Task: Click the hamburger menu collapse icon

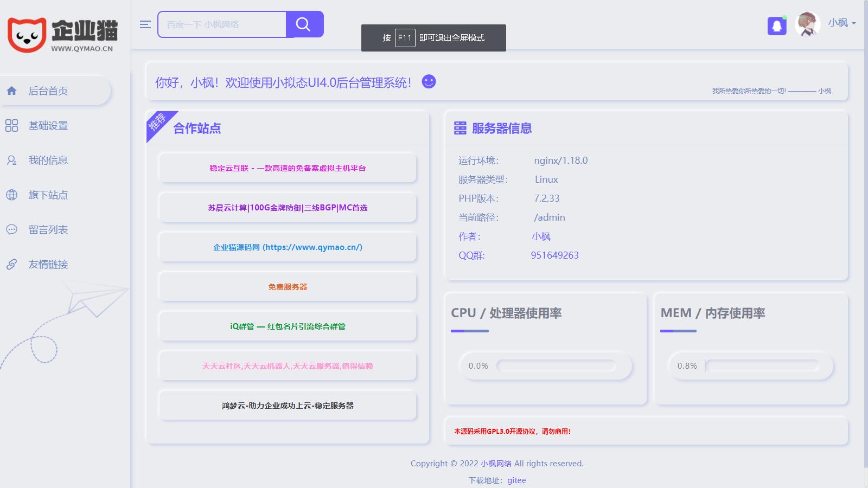Action: [145, 24]
